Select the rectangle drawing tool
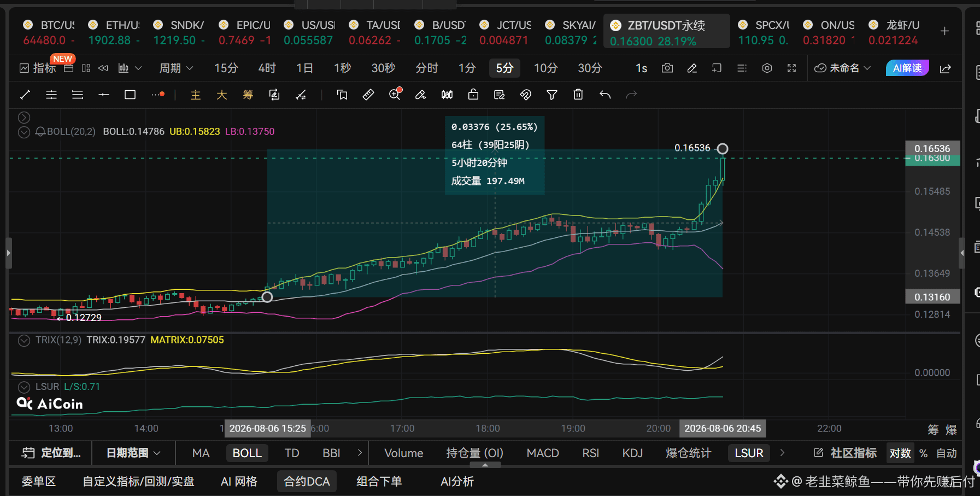The width and height of the screenshot is (980, 496). tap(130, 95)
